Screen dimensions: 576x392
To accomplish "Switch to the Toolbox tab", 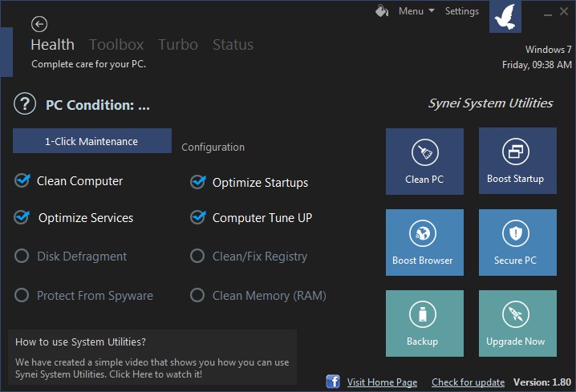I will pos(116,45).
